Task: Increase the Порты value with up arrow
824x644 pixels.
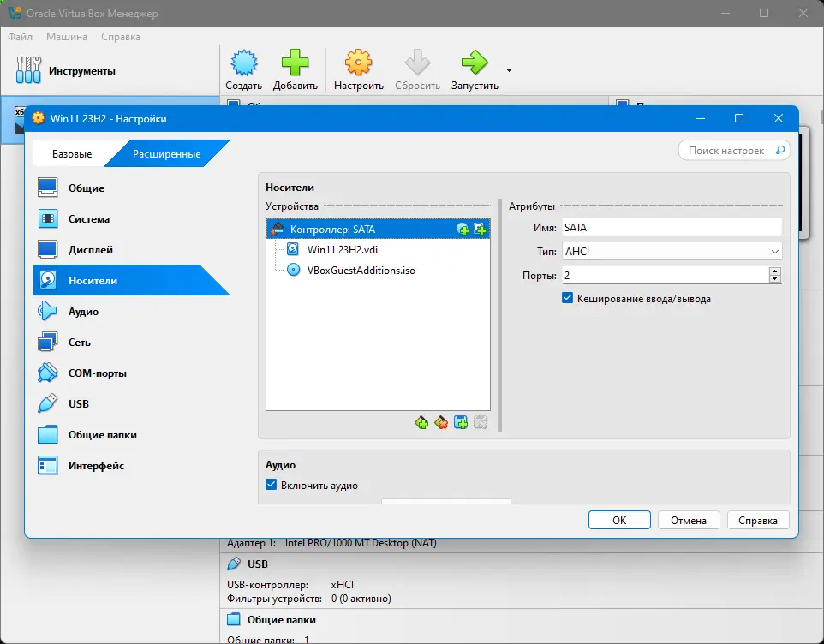Action: coord(774,271)
